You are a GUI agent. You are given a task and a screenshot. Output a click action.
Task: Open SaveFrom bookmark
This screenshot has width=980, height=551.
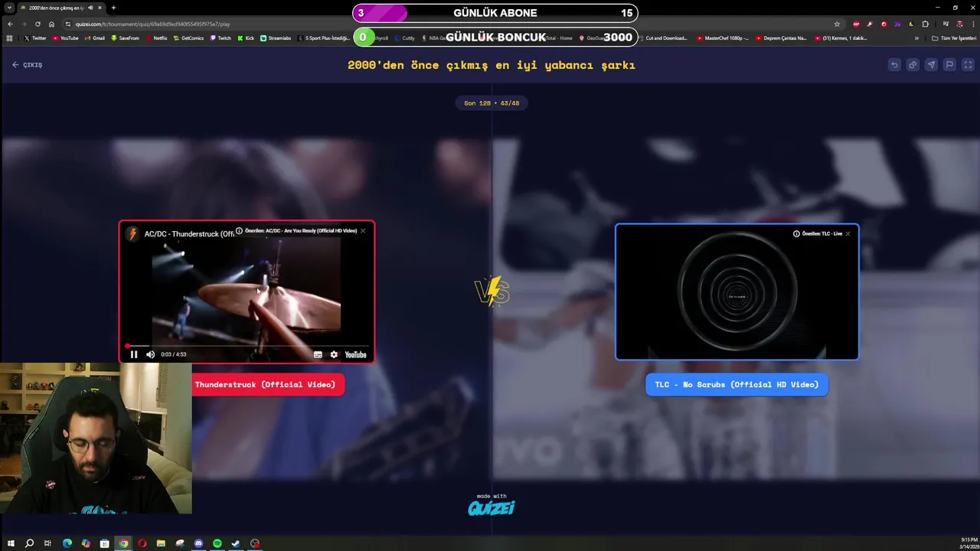coord(125,38)
